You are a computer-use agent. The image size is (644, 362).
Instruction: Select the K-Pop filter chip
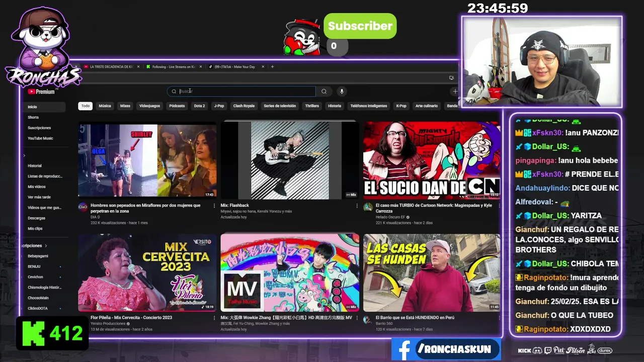coord(401,106)
